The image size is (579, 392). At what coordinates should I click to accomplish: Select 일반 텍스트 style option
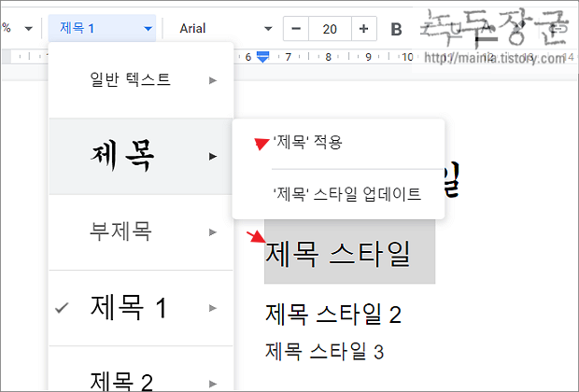[141, 80]
